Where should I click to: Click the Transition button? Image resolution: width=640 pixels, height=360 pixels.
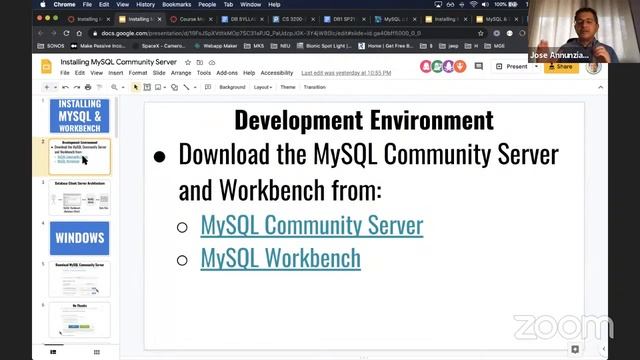[x=315, y=87]
